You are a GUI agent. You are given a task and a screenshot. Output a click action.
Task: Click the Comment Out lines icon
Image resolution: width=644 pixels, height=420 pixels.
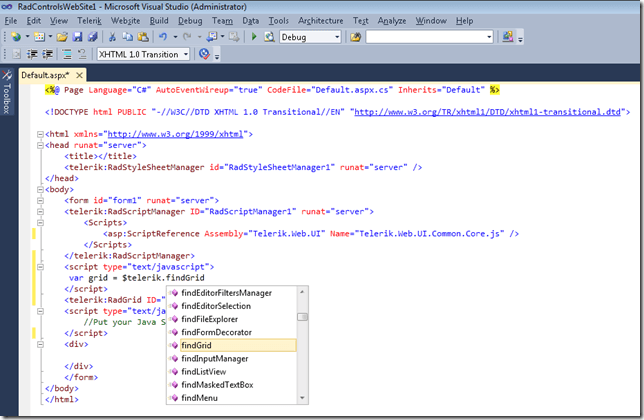67,54
